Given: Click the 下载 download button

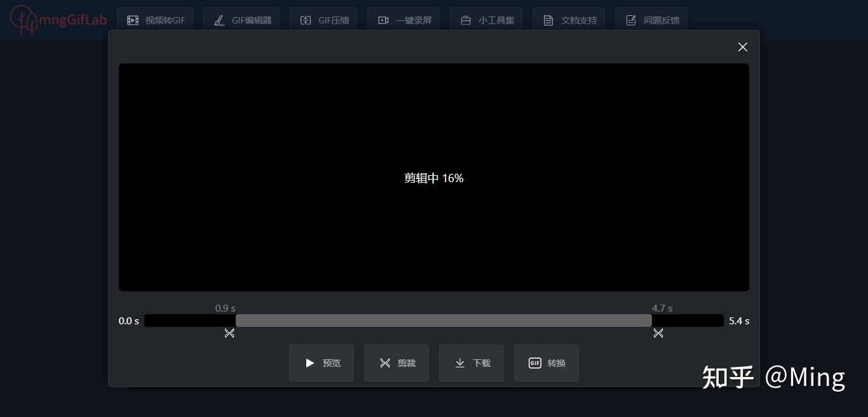Looking at the screenshot, I should 471,363.
